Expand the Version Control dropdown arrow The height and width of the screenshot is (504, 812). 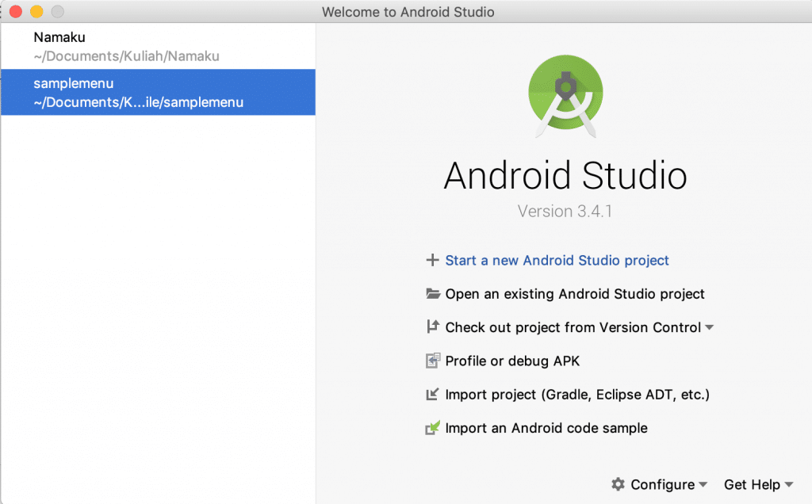tap(709, 327)
